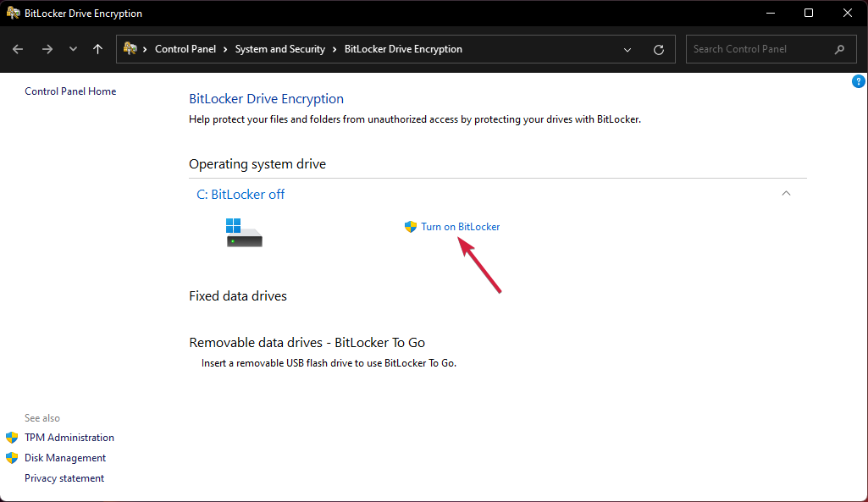This screenshot has height=502, width=868.
Task: Click the BitLocker icon in the title bar
Action: (x=13, y=13)
